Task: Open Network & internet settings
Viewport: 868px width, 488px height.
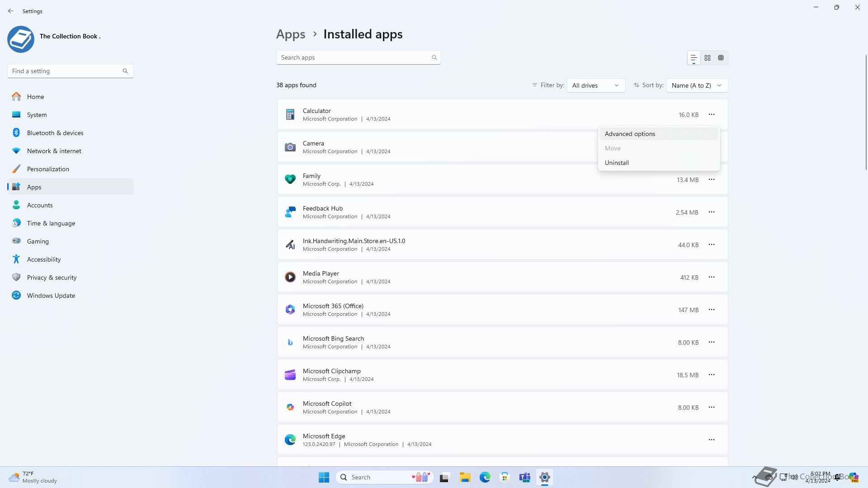Action: [x=71, y=151]
